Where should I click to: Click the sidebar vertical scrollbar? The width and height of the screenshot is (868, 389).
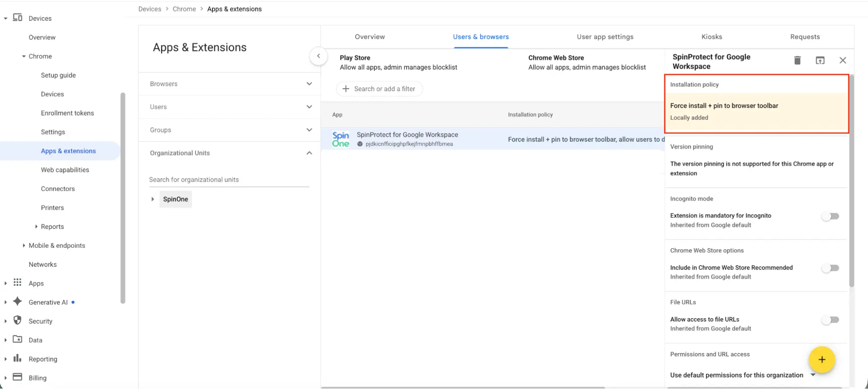click(123, 198)
